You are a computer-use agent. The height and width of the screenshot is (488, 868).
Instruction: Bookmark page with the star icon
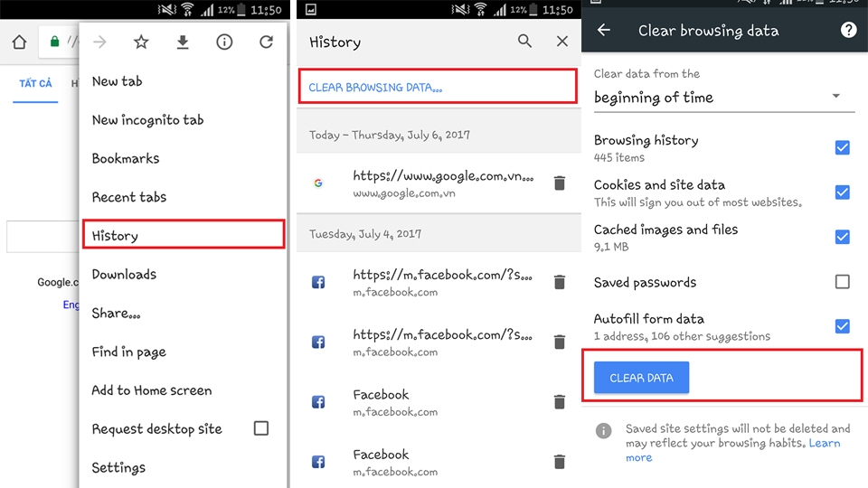141,42
